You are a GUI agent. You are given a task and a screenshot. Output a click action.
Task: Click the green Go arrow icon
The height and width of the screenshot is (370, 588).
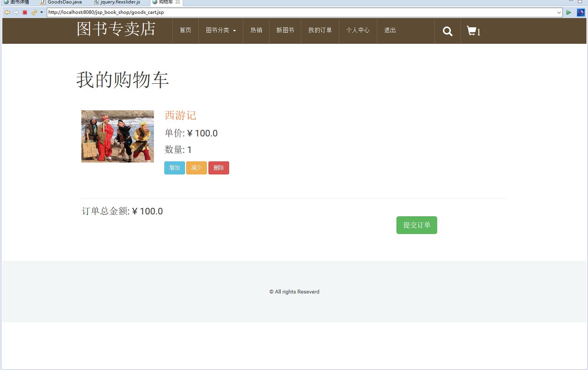569,12
